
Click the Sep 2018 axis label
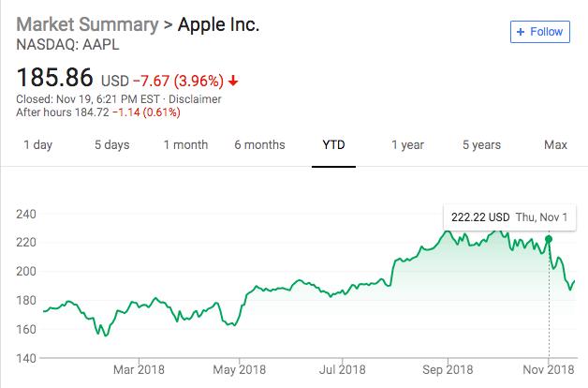click(x=448, y=369)
